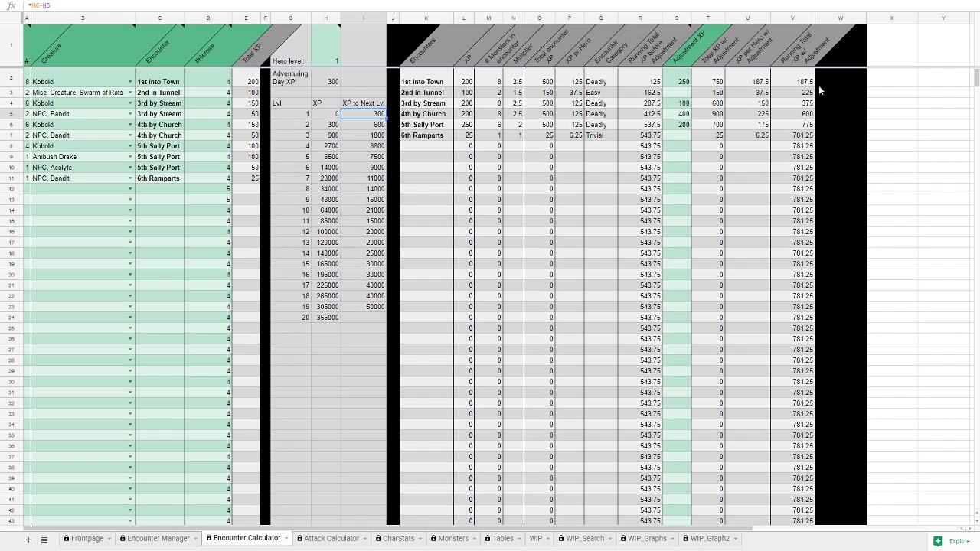Open Frontpage tab options arrow

pos(109,539)
